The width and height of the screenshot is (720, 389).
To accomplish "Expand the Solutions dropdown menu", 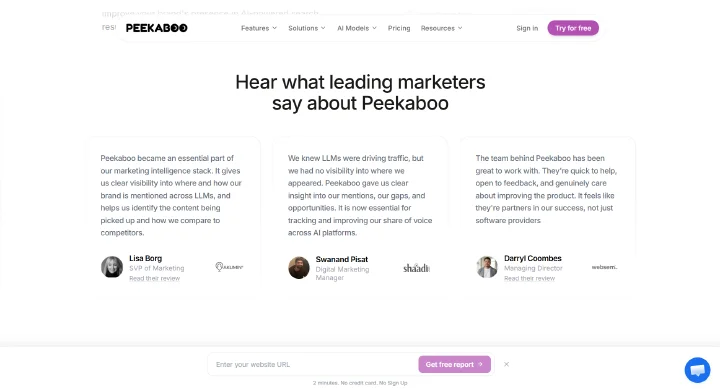I will click(307, 28).
